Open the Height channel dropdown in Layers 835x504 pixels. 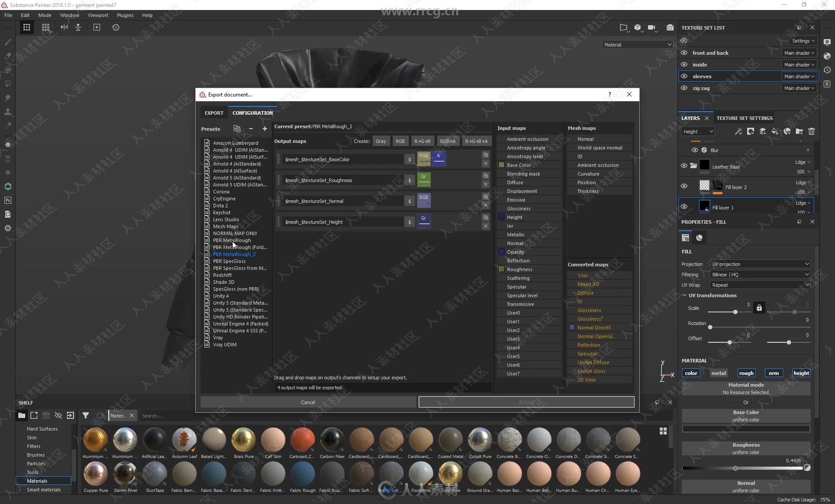[698, 131]
